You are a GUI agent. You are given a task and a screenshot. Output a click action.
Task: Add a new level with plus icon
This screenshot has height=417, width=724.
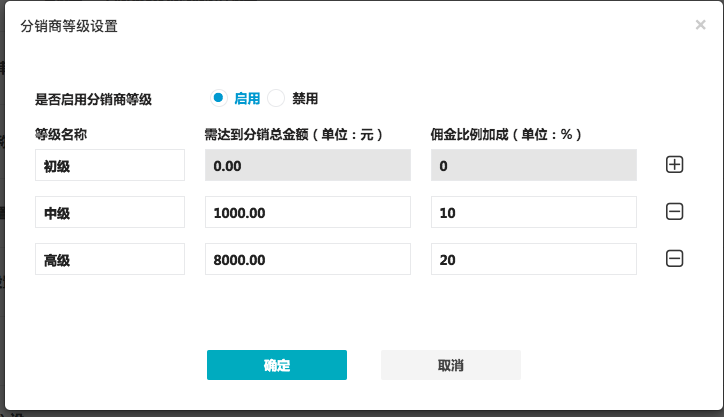pos(674,165)
